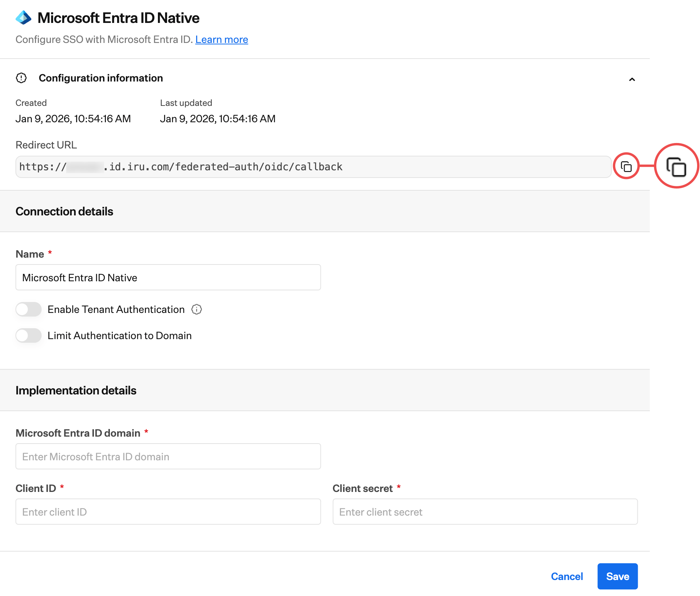
Task: Click the Microsoft Entra ID logo icon
Action: point(24,17)
